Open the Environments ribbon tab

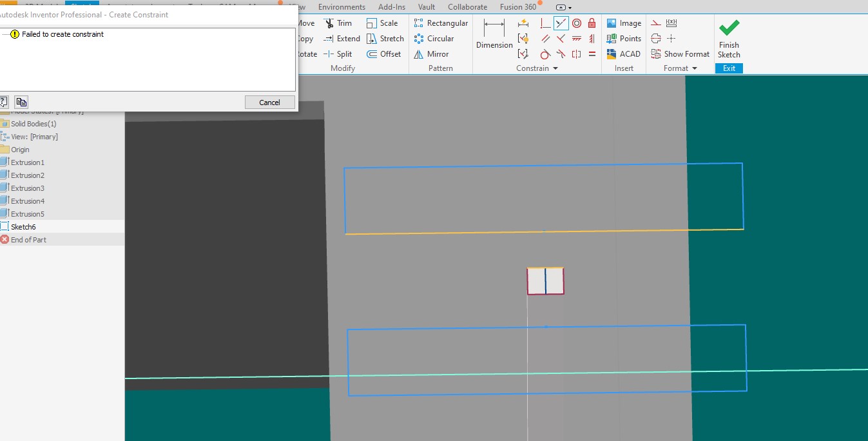point(342,6)
